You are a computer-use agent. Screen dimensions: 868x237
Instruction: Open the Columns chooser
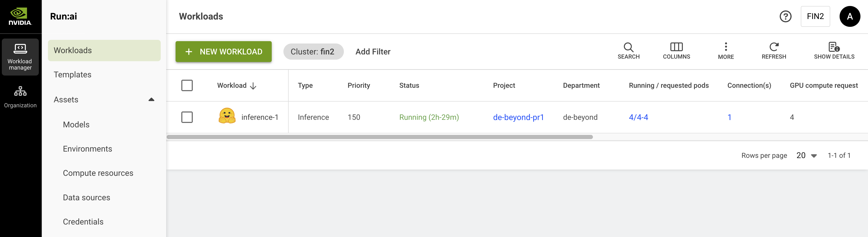pyautogui.click(x=676, y=51)
